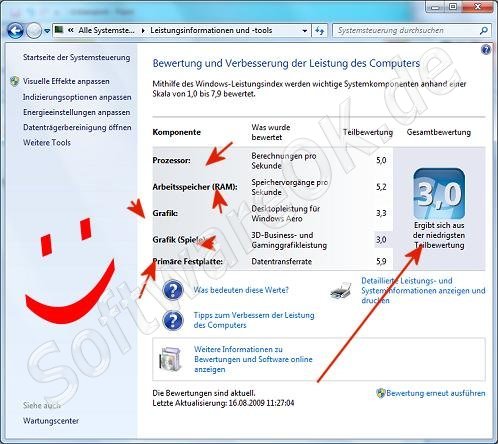Open Datenträgerbereinigung öffnen link
The height and width of the screenshot is (444, 498).
(x=77, y=127)
